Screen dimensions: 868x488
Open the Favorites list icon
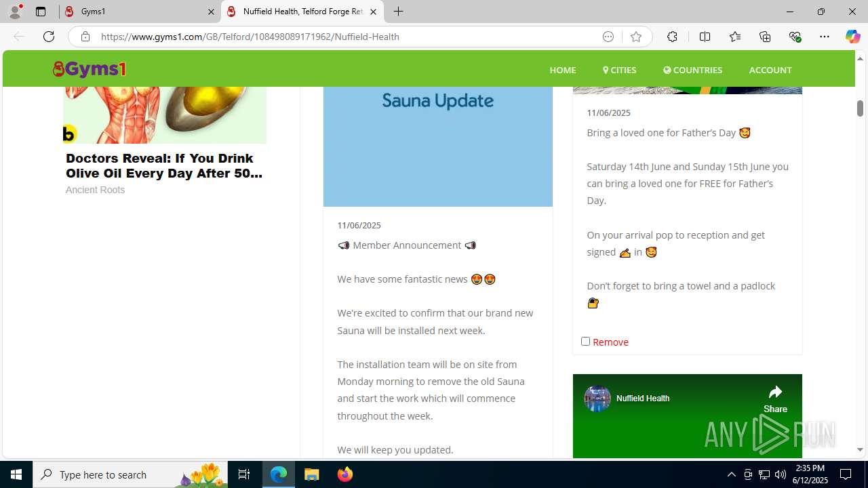(734, 37)
